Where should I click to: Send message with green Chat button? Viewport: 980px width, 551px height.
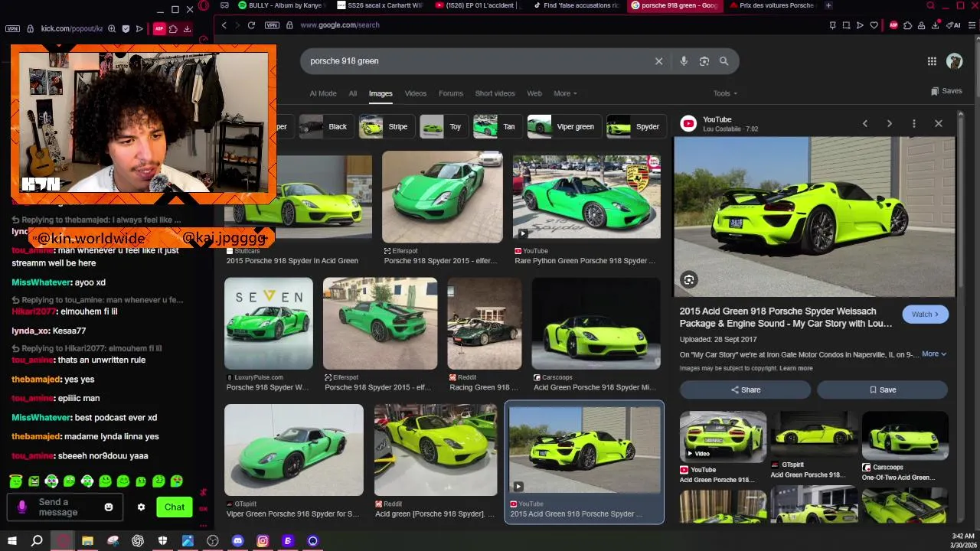tap(175, 507)
